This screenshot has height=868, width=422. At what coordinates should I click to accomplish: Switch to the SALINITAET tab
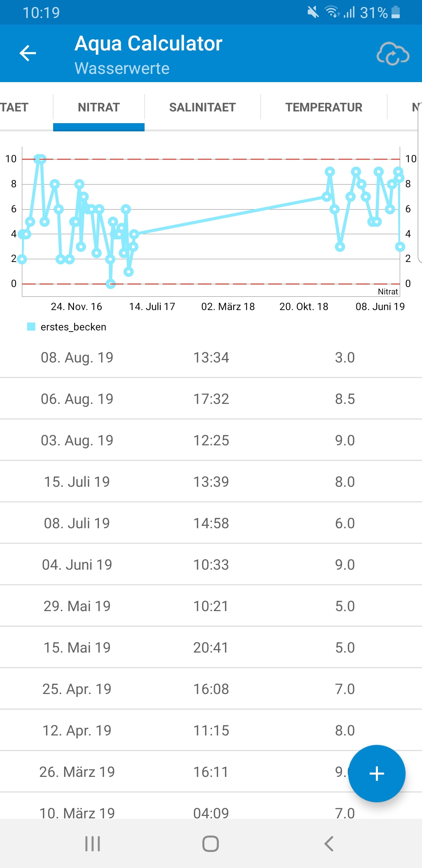(x=202, y=107)
